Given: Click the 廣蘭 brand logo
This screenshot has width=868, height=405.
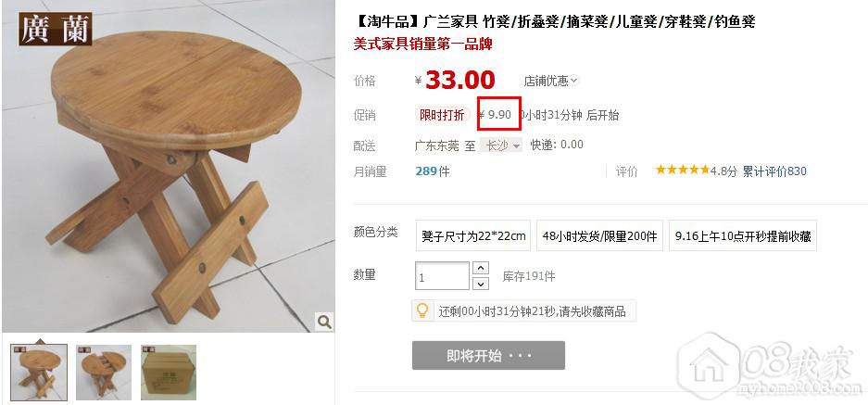Looking at the screenshot, I should (x=56, y=29).
